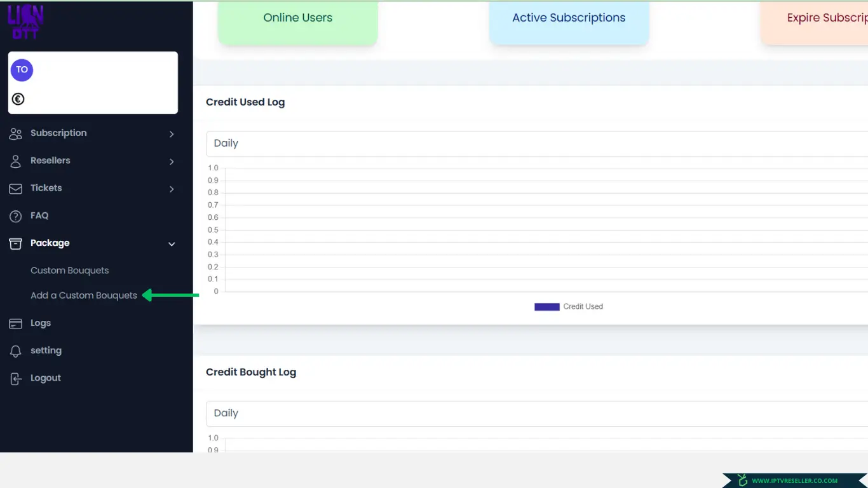
Task: Open the Daily dropdown in Credit Bought Log
Action: coord(534,414)
